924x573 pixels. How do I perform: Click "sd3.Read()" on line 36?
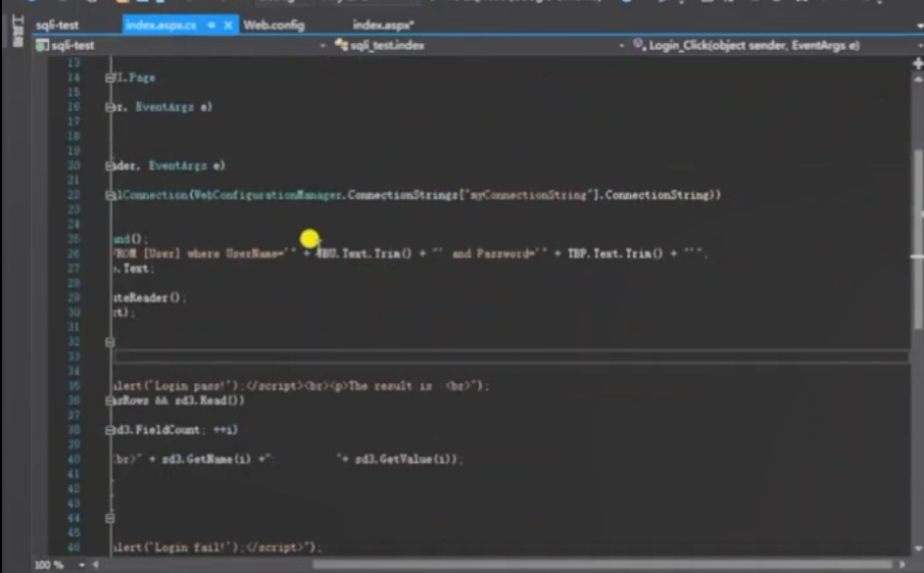click(209, 401)
